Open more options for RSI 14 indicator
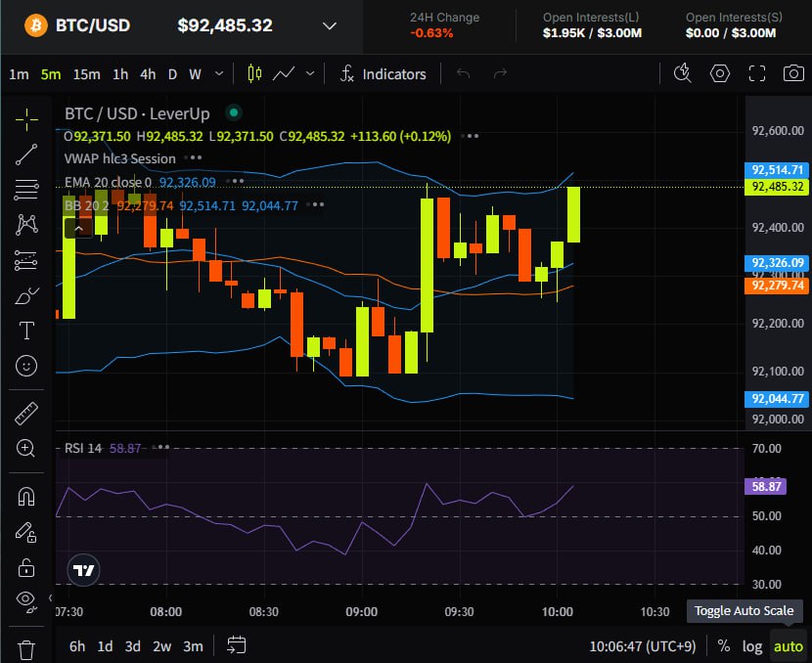 160,447
